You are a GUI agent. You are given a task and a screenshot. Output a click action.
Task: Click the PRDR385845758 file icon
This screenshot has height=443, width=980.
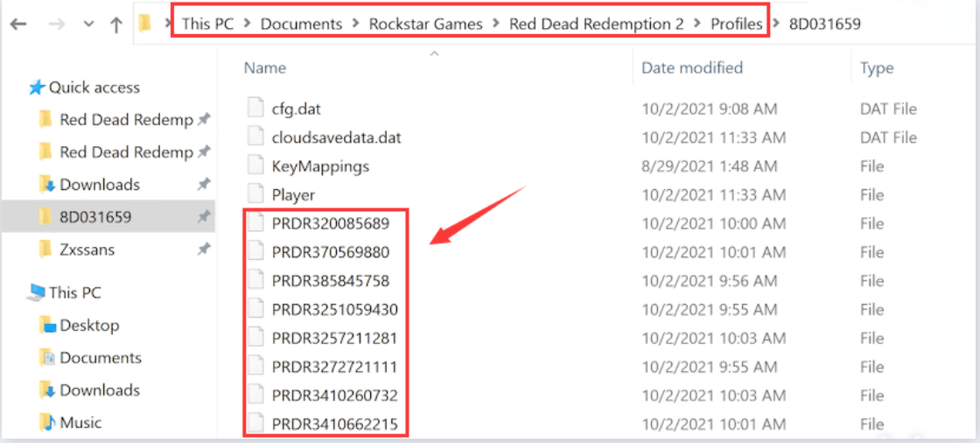255,280
